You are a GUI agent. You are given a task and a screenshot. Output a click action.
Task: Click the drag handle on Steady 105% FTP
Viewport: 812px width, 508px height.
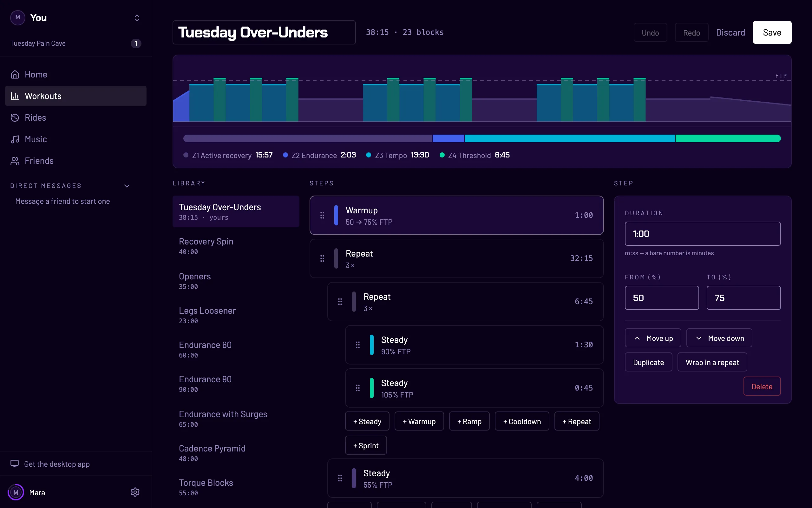coord(358,388)
